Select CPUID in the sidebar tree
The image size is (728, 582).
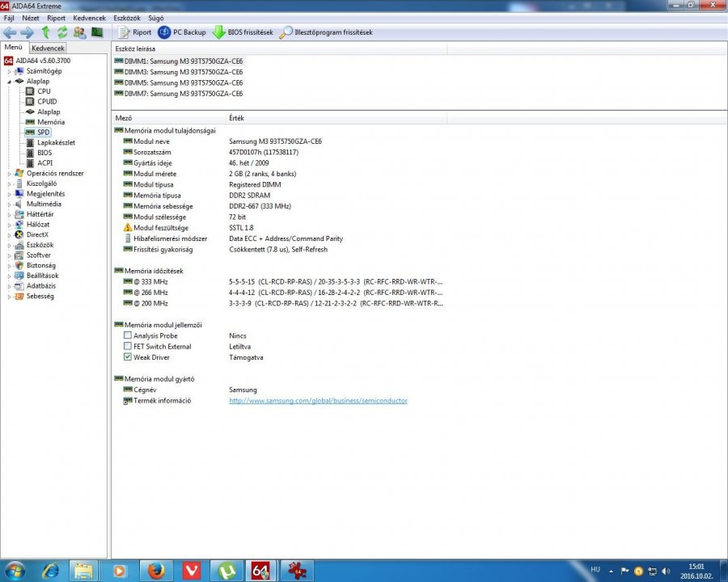[x=47, y=102]
